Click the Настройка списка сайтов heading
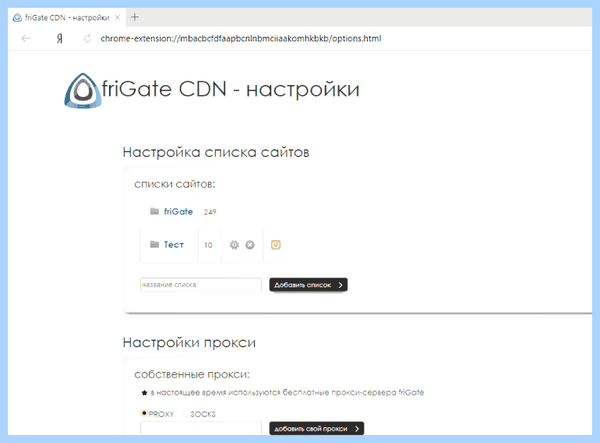The image size is (600, 443). 216,152
